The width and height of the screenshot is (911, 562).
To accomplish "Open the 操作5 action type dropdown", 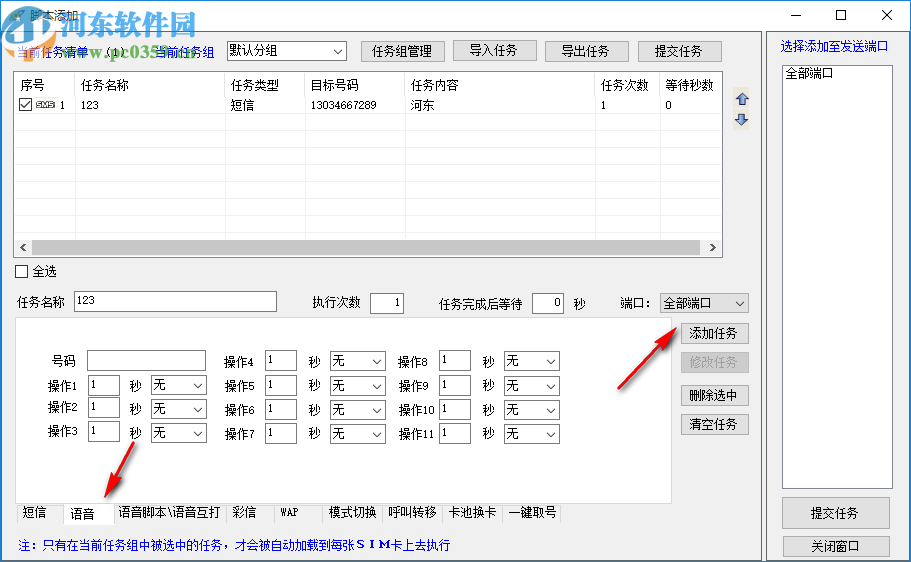I will click(357, 386).
